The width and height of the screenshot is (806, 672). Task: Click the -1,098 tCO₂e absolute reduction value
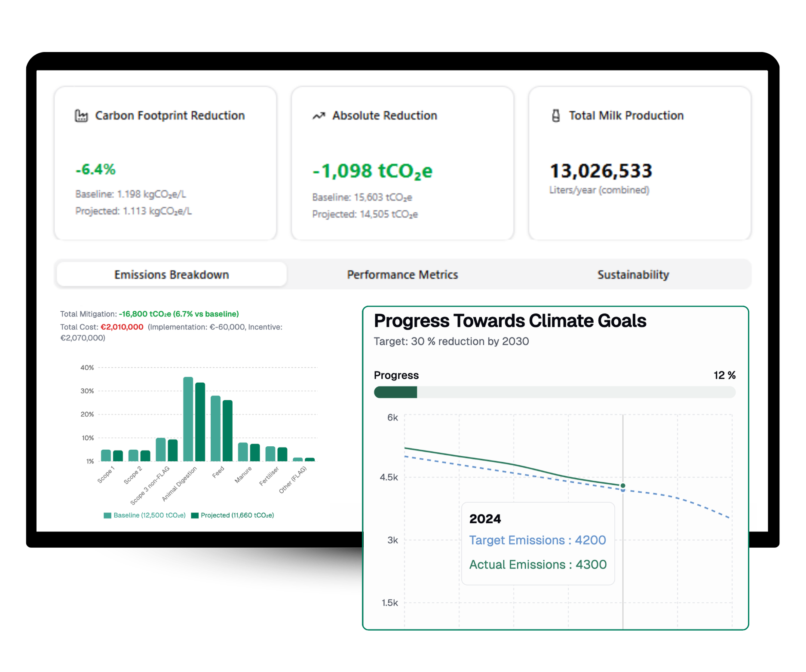(x=372, y=171)
